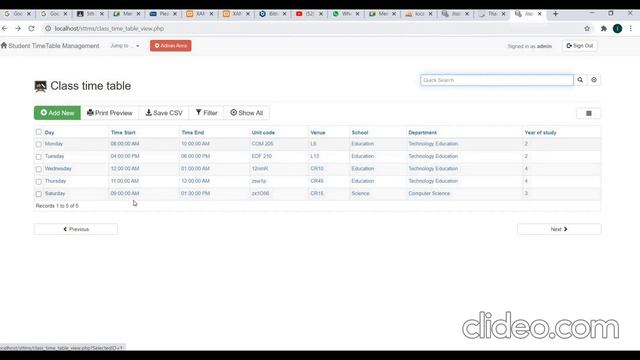Screen dimensions: 640x360
Task: Sort by the Time Start column header
Action: click(123, 133)
